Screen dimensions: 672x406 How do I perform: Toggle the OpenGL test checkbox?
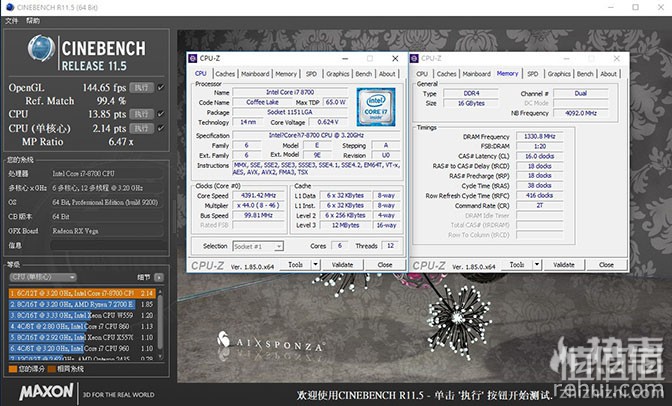(161, 87)
